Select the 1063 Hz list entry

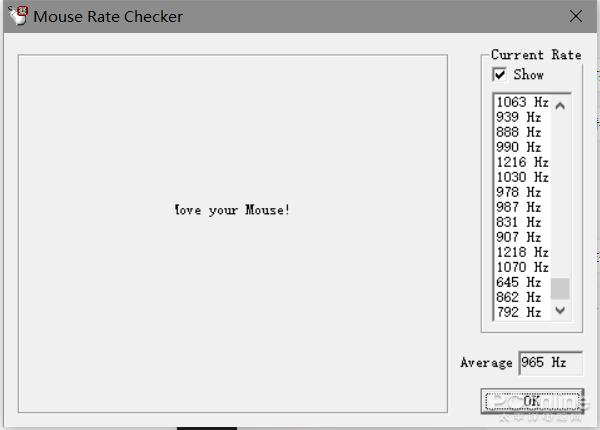(x=523, y=102)
